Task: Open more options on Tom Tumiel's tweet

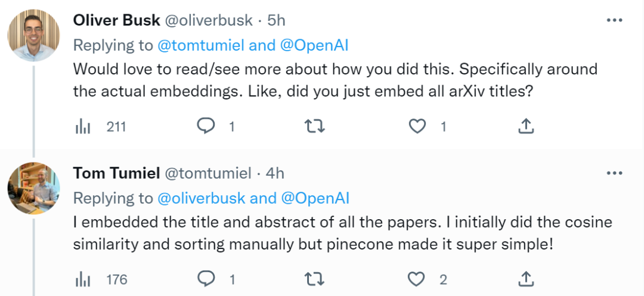Action: (x=614, y=173)
